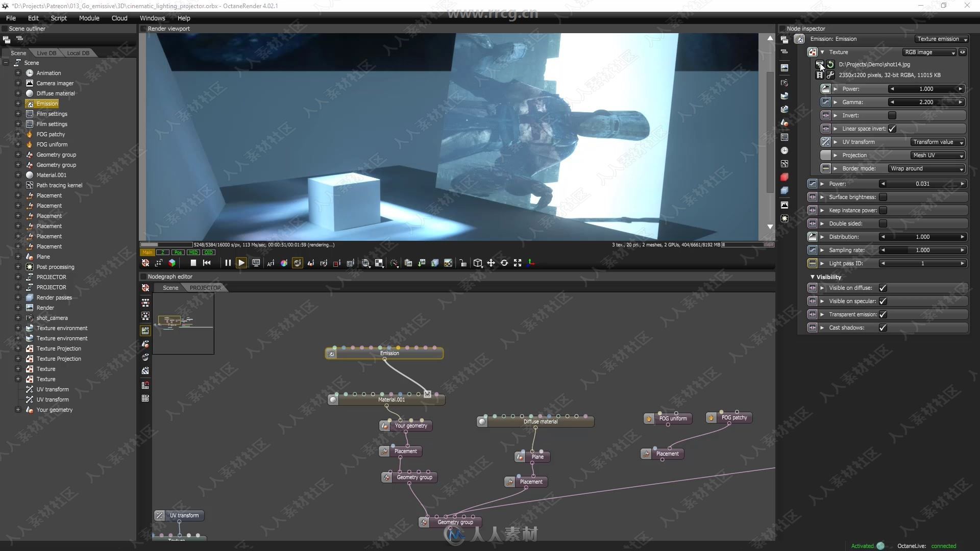Click the Gamma value 2.200 stepper
980x551 pixels.
(926, 102)
